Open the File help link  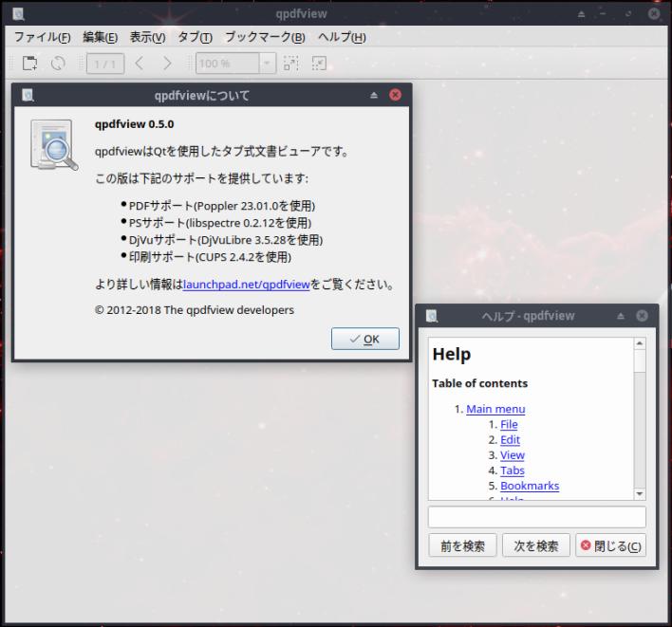[509, 424]
